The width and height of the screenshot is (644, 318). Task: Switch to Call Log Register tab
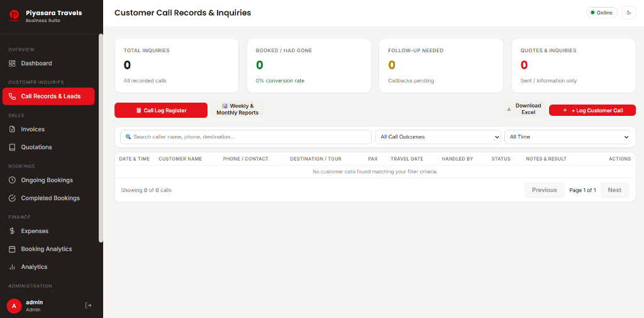(161, 110)
